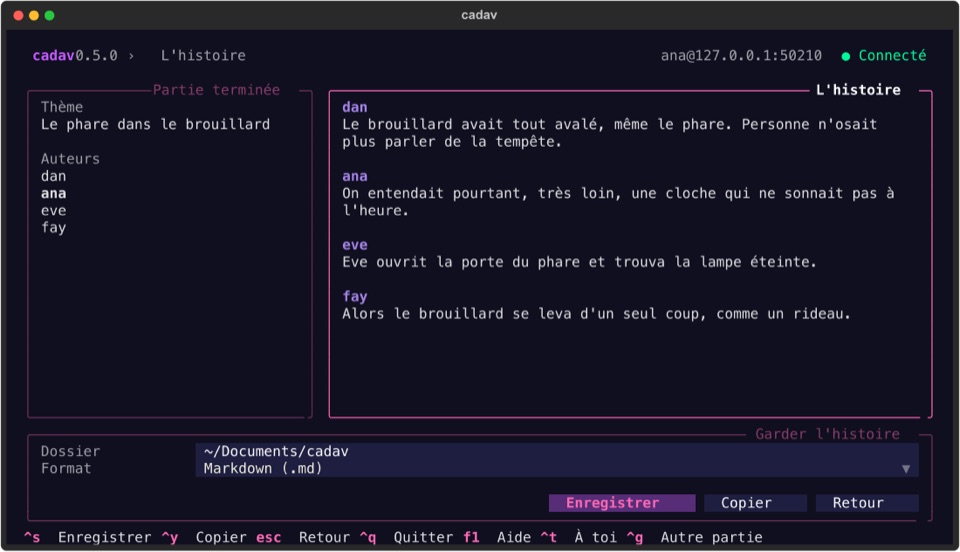Select author ana in Auteurs list
The width and height of the screenshot is (960, 552).
pos(53,193)
